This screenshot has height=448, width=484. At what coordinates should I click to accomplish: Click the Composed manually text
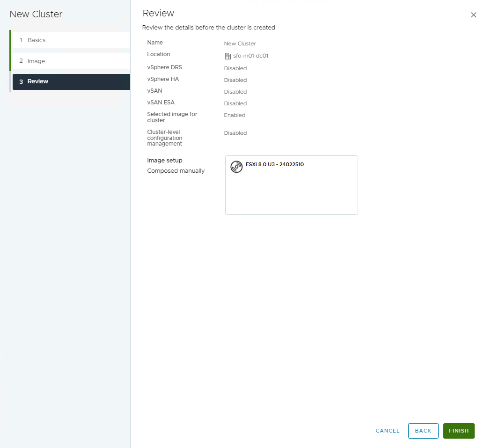[x=176, y=171]
